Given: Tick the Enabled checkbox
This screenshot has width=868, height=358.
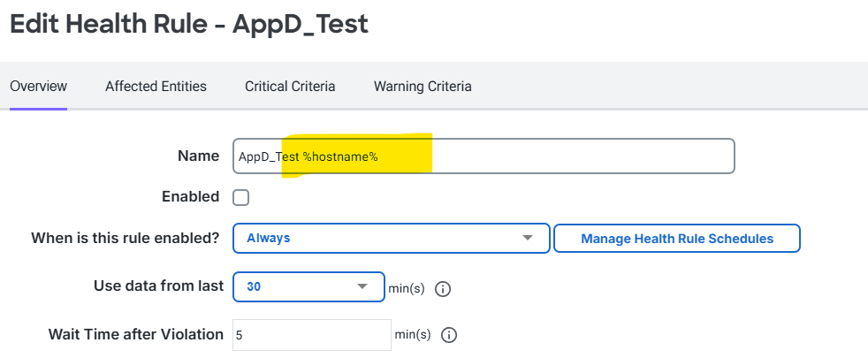Looking at the screenshot, I should pos(240,197).
